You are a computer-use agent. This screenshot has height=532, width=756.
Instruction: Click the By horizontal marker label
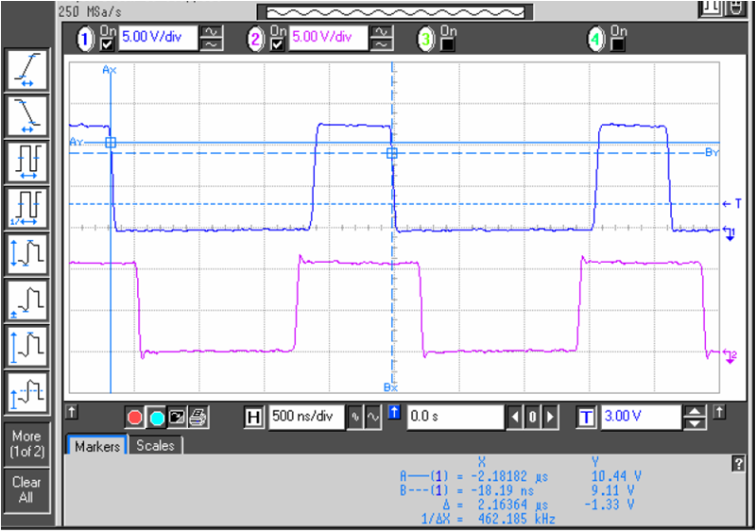[x=712, y=152]
